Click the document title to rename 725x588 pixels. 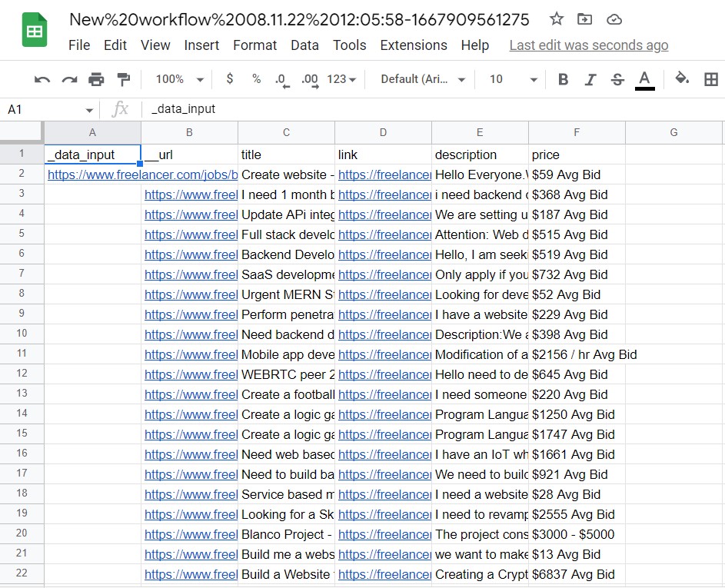[299, 19]
